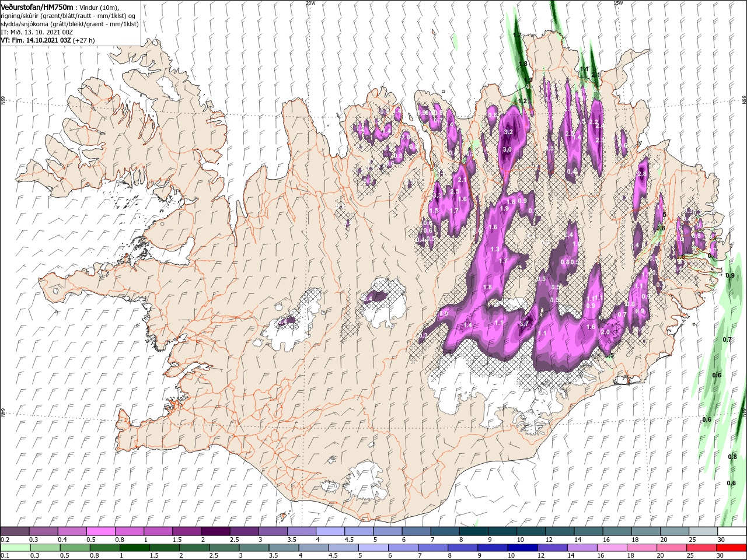Click the 20W longitude label
The height and width of the screenshot is (560, 747).
pyautogui.click(x=310, y=3)
